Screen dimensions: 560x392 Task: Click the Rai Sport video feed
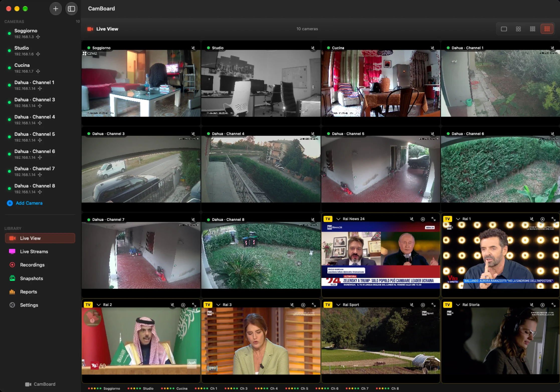coord(381,341)
